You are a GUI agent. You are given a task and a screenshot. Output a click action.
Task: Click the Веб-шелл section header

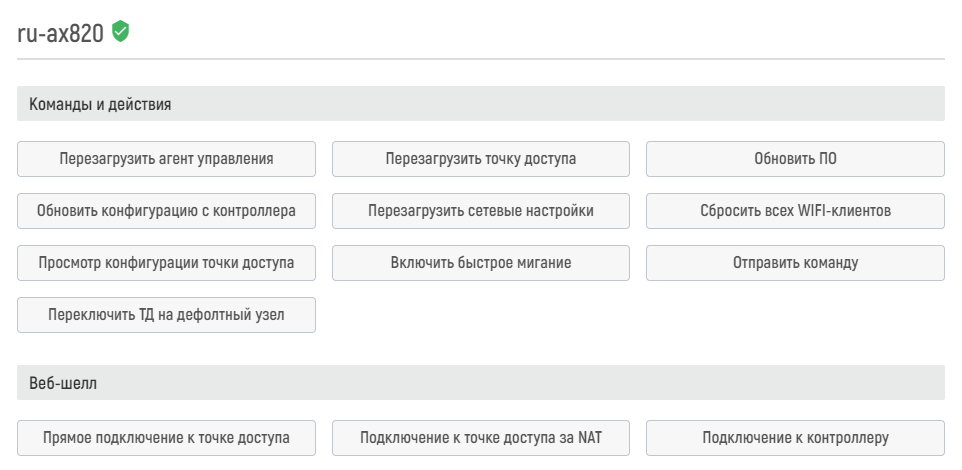point(481,383)
